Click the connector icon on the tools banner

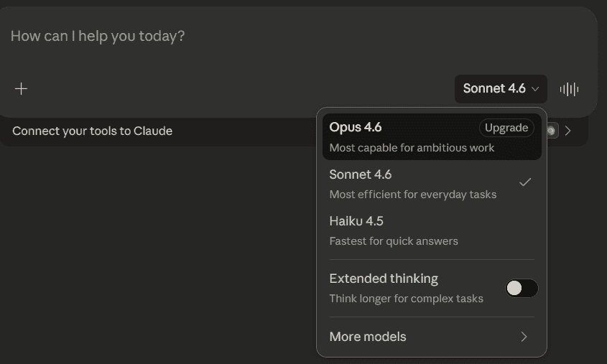point(552,131)
